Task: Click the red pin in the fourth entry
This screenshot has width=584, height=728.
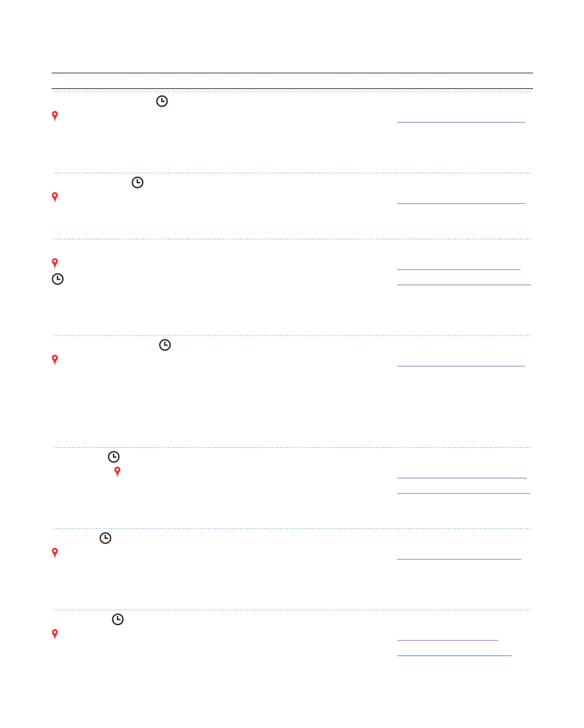Action: (55, 360)
